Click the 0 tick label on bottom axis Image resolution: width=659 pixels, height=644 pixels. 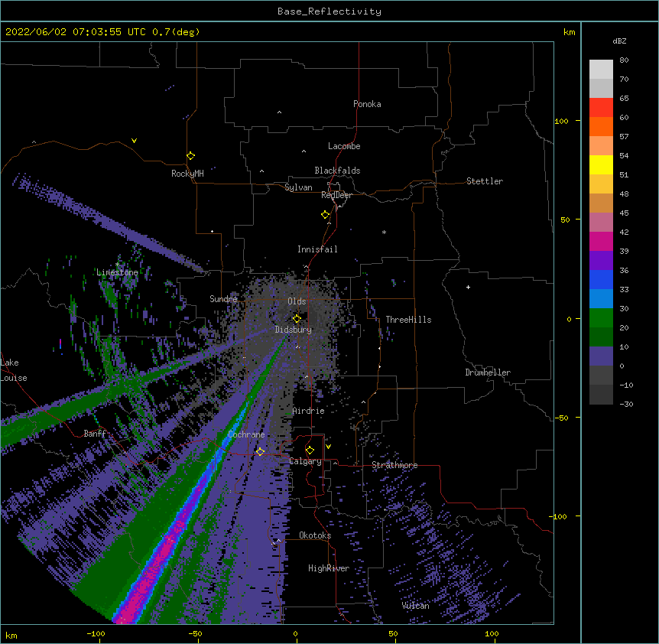click(x=295, y=633)
